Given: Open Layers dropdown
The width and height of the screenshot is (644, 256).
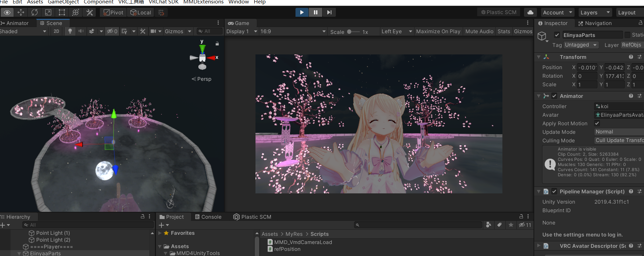Looking at the screenshot, I should [x=595, y=12].
